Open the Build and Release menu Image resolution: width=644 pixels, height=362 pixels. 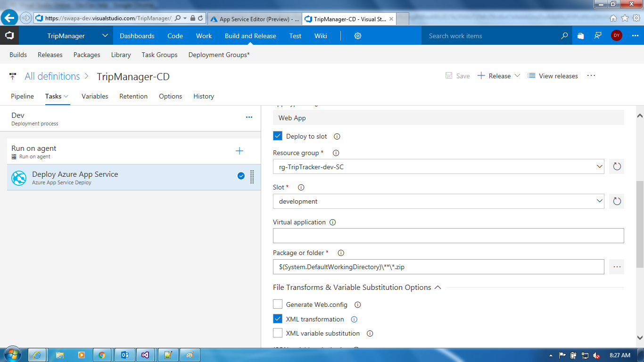coord(250,36)
